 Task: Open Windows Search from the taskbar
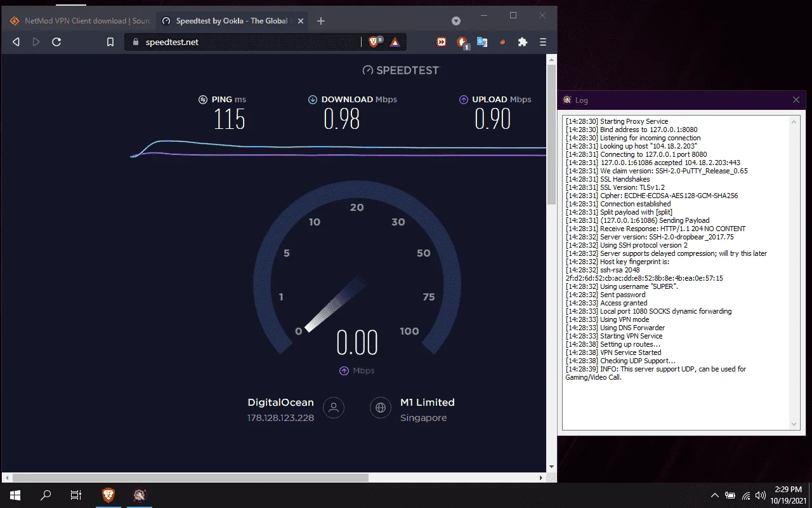click(46, 495)
